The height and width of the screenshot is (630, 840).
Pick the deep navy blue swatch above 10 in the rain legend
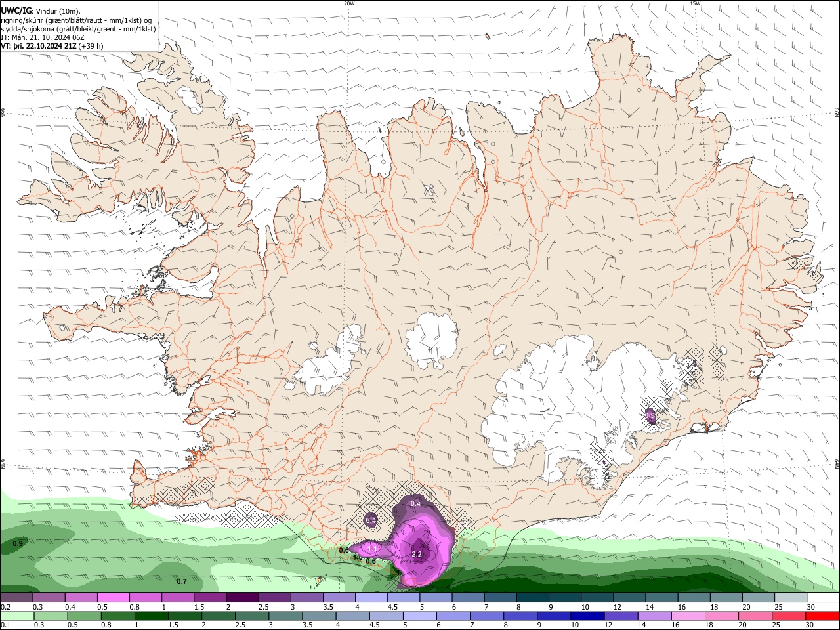coord(587,616)
